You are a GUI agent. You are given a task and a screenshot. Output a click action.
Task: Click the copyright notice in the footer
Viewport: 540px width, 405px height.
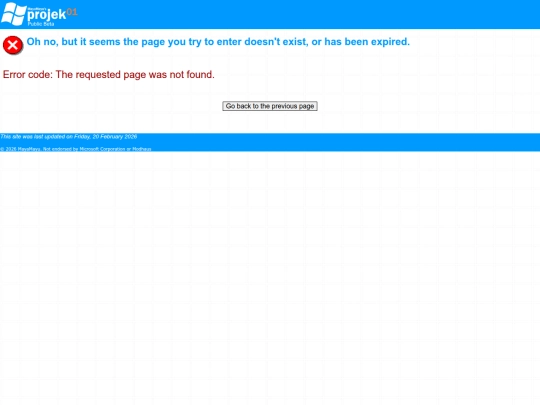(x=75, y=149)
